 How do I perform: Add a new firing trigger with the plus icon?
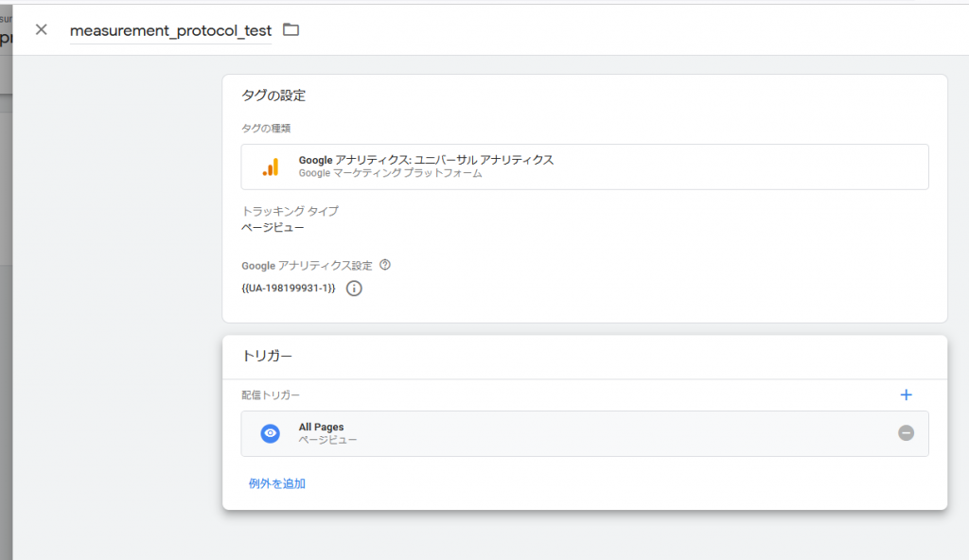point(906,395)
